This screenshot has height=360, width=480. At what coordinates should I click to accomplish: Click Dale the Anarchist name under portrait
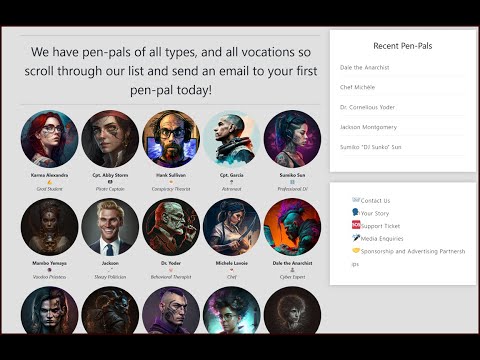tap(292, 263)
